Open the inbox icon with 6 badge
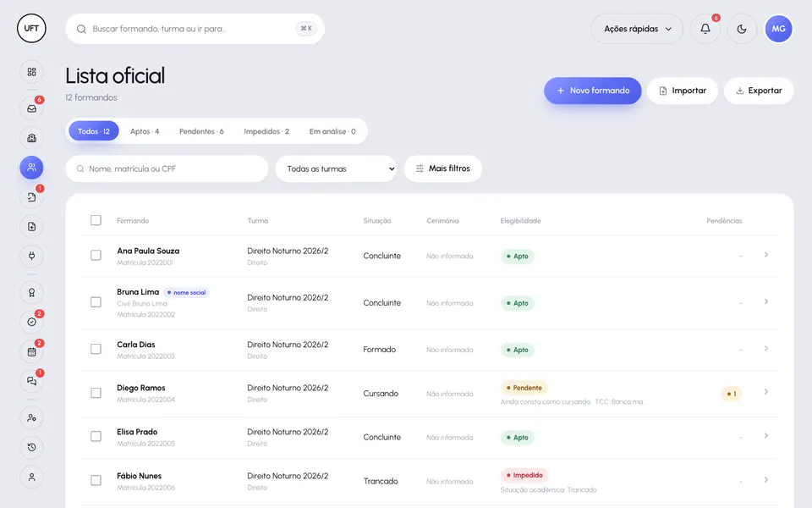Image resolution: width=812 pixels, height=508 pixels. coord(31,109)
